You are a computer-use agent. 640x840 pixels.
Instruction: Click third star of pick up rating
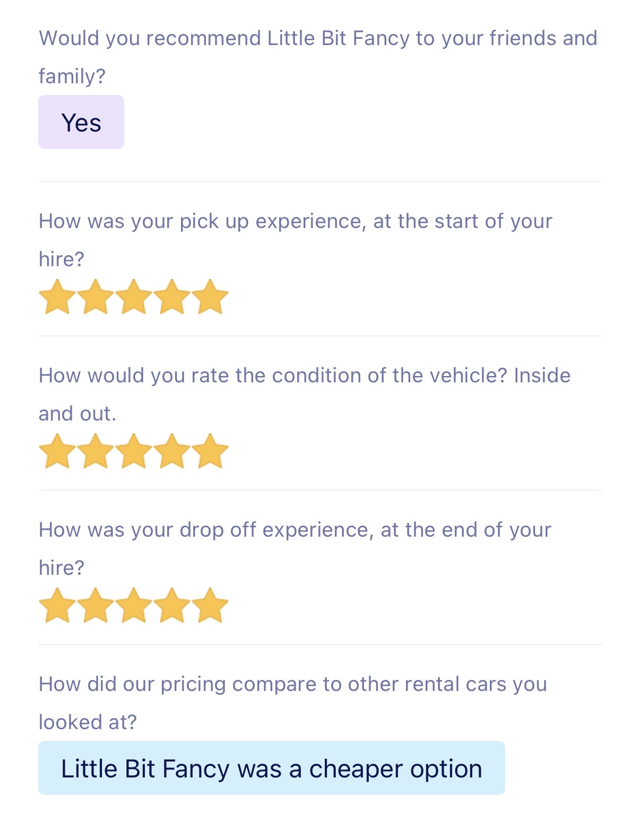click(x=134, y=297)
